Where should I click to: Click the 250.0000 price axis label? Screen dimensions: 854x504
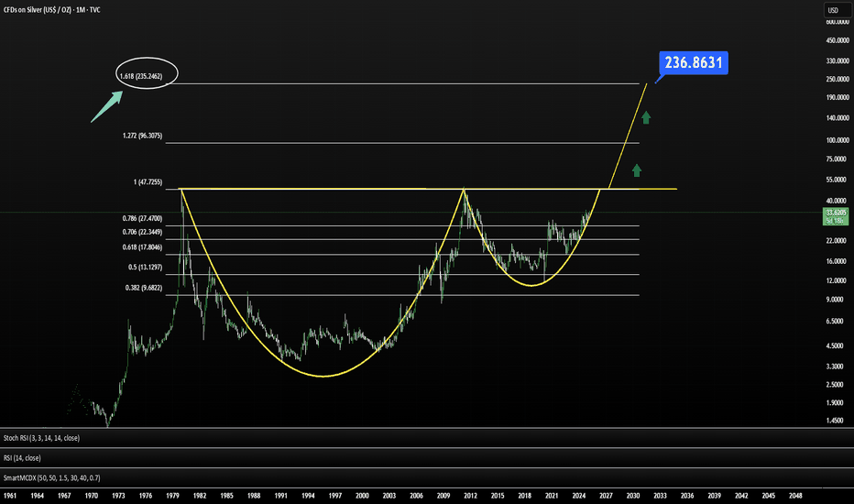(x=838, y=79)
